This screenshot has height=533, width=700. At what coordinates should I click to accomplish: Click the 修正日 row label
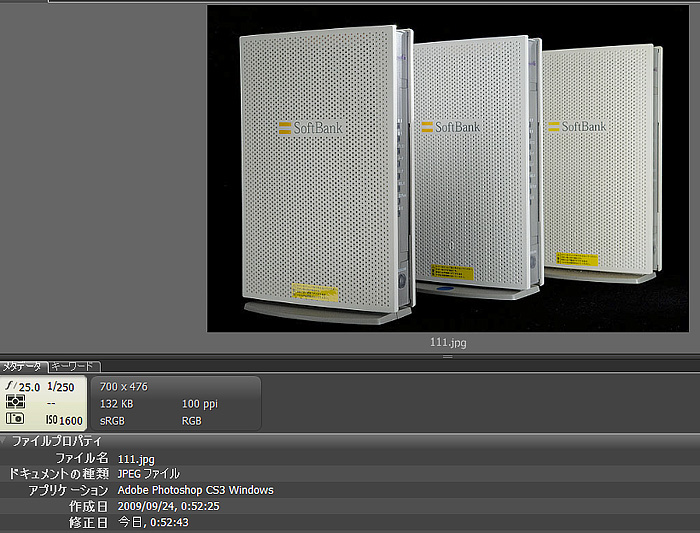pos(88,522)
